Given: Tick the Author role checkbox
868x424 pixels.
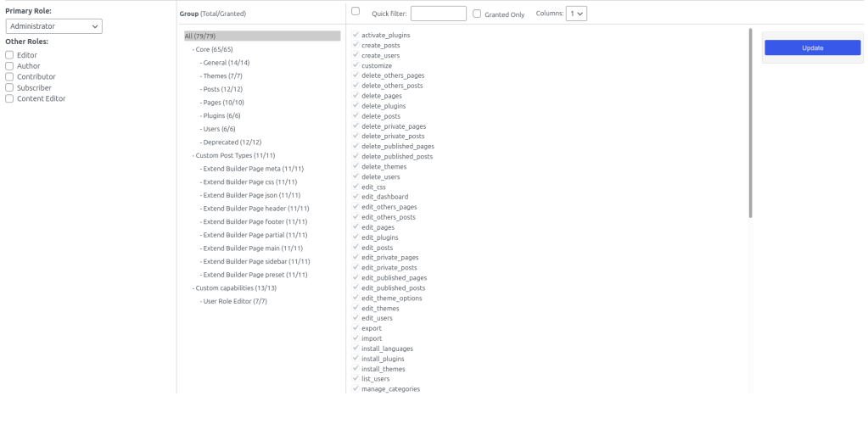Looking at the screenshot, I should [x=9, y=66].
